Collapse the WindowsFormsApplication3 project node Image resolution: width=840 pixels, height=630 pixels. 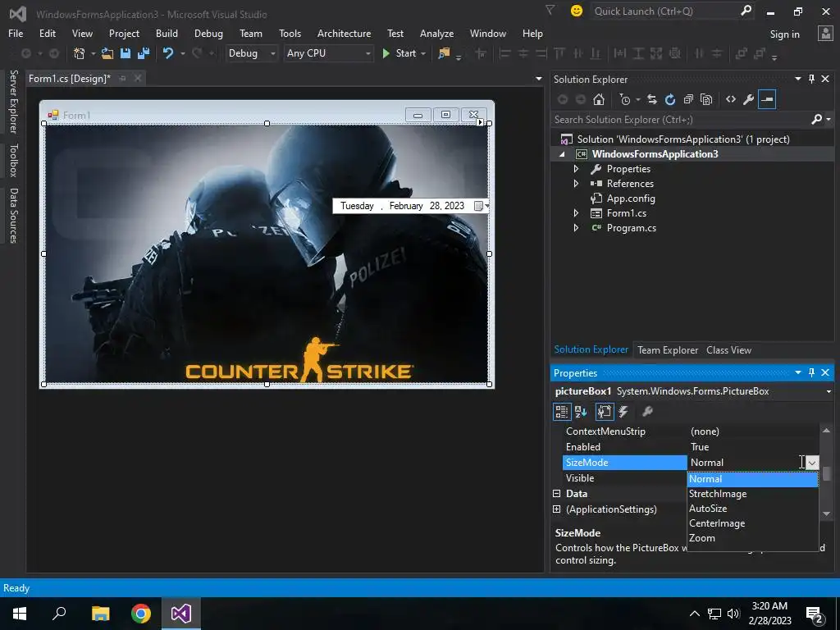(562, 154)
